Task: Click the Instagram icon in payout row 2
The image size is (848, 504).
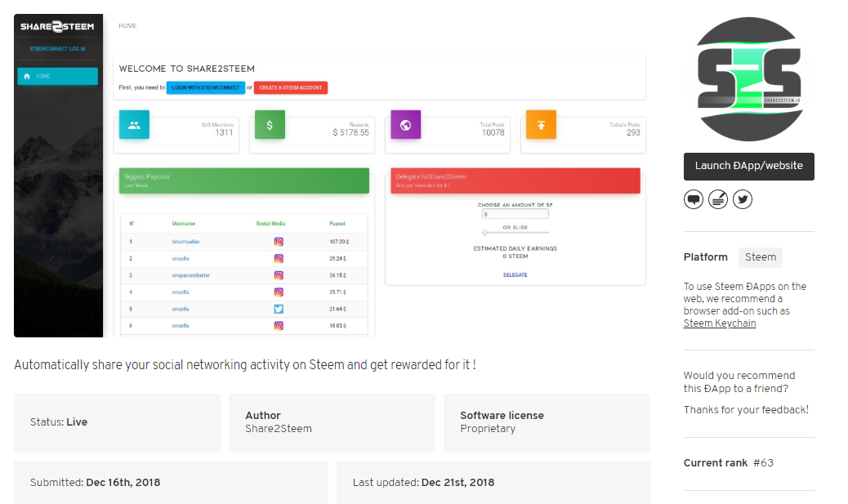Action: tap(279, 258)
